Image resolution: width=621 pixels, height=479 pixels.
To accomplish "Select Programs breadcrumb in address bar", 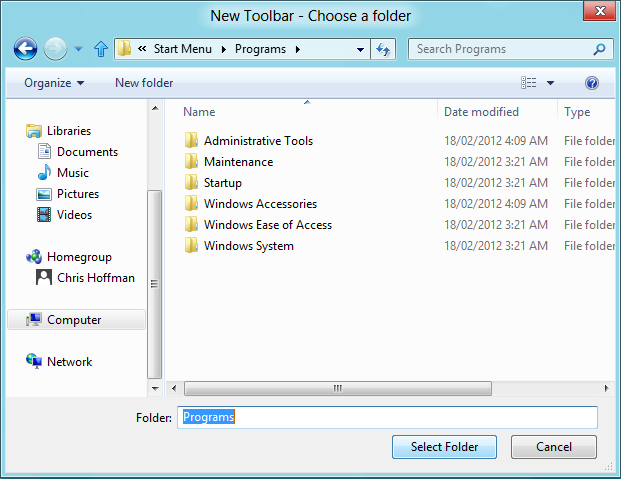I will click(260, 49).
